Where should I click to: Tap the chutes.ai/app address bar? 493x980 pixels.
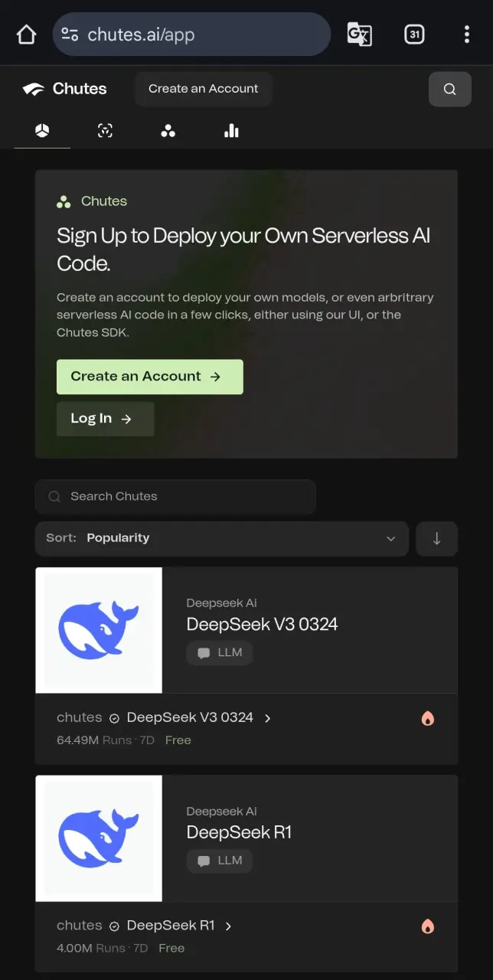click(191, 34)
